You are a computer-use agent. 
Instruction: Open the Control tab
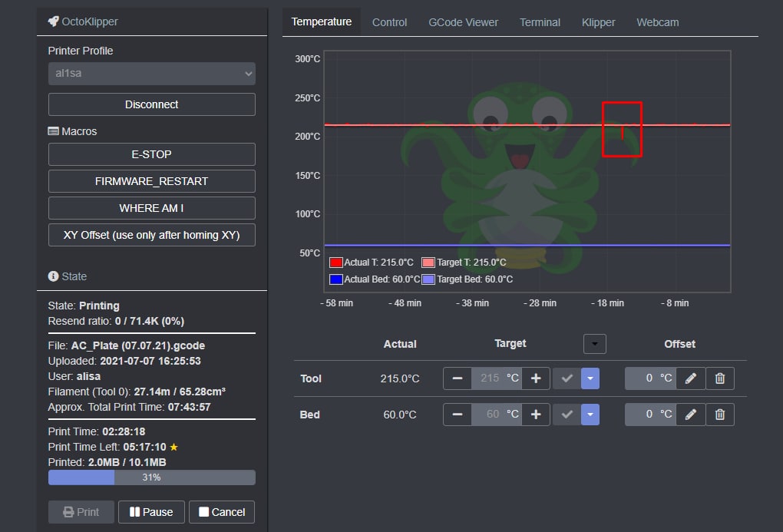389,22
